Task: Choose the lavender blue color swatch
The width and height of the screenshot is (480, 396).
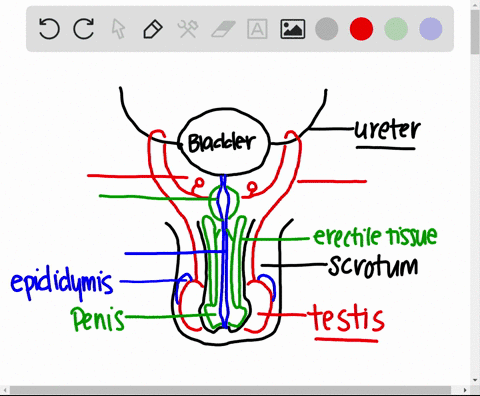Action: (x=431, y=29)
